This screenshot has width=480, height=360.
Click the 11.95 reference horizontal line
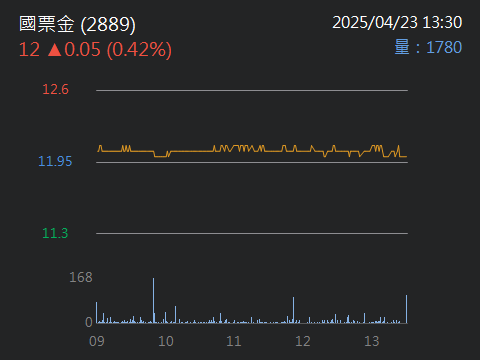[x=252, y=163]
